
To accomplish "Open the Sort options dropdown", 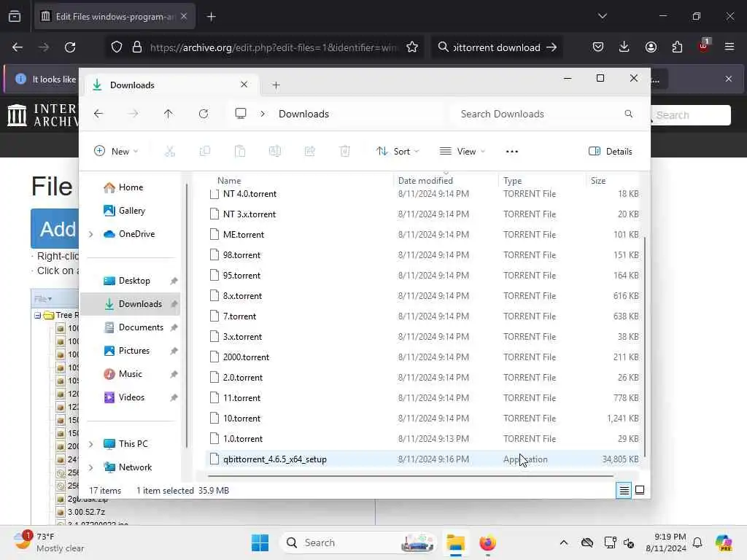I will pyautogui.click(x=398, y=152).
